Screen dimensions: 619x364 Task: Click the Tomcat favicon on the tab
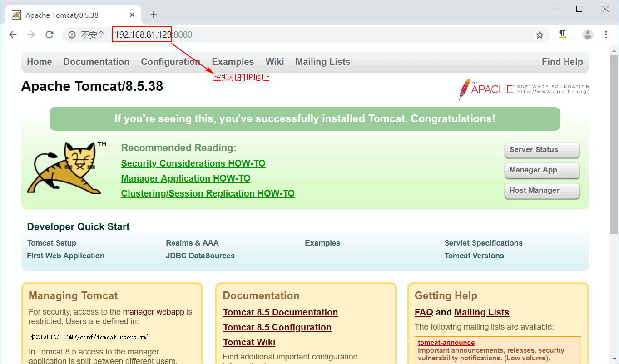coord(16,15)
